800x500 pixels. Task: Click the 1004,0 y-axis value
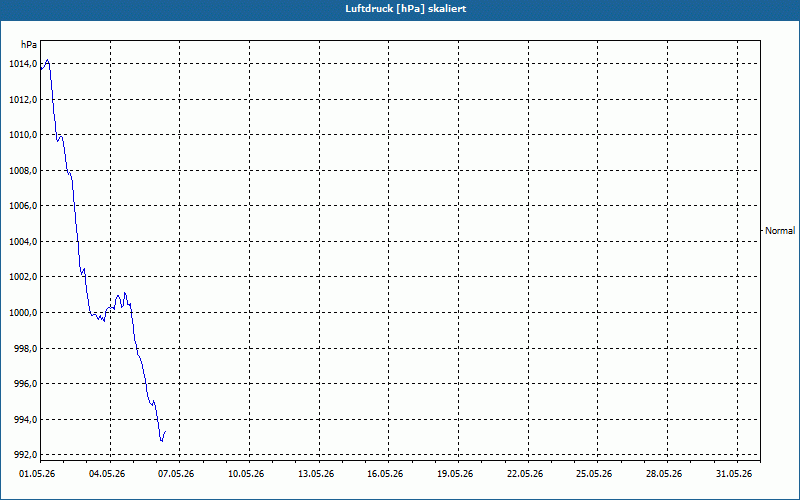click(23, 241)
